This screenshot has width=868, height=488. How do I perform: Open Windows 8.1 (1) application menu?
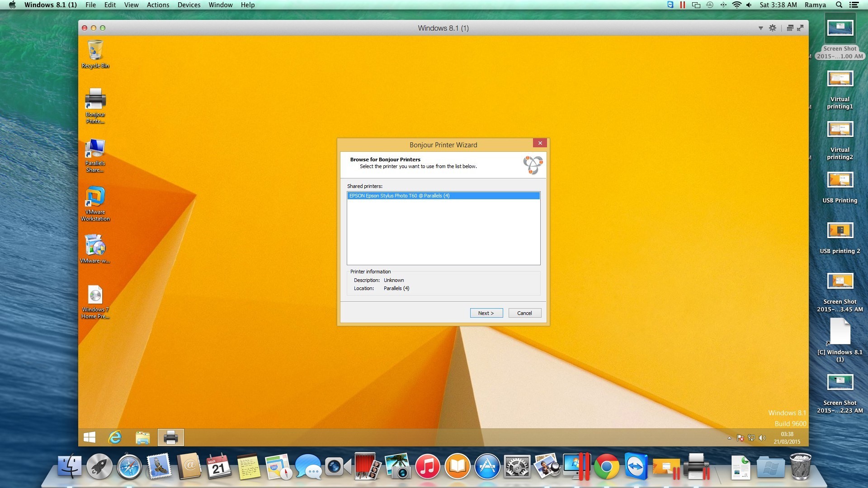50,5
